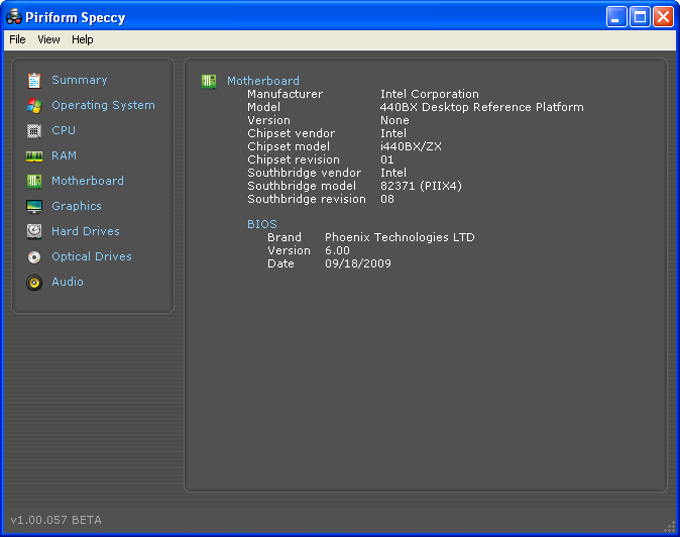The height and width of the screenshot is (537, 680).
Task: Click the 'Phoenix Technologies LTD' BIOS brand
Action: click(400, 237)
